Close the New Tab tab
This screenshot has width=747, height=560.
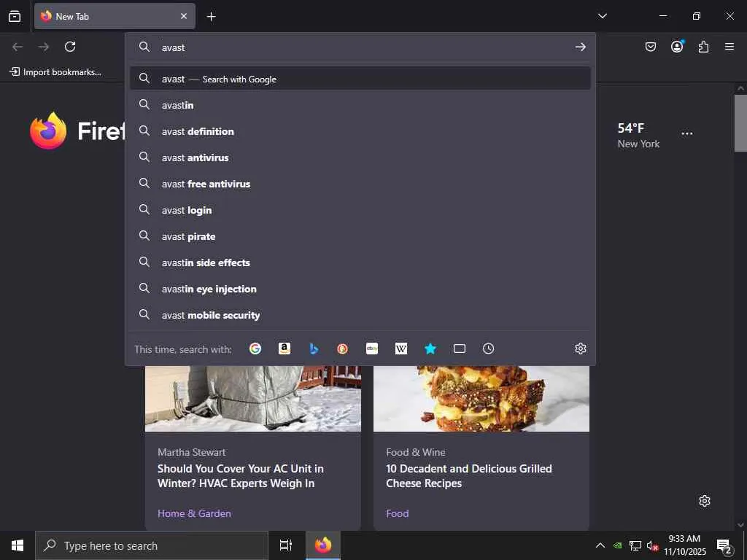[183, 16]
